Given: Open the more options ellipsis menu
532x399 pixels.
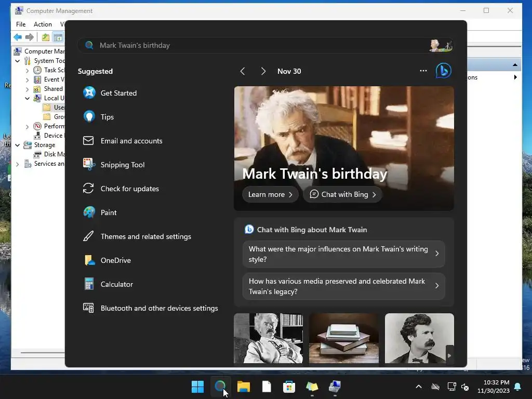Looking at the screenshot, I should (x=423, y=71).
